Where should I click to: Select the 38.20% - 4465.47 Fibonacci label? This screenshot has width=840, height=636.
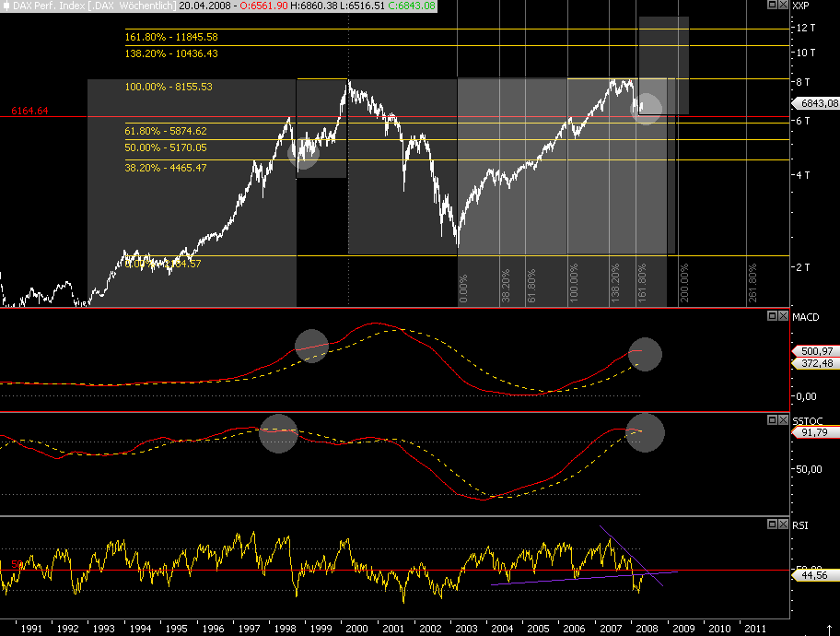tap(166, 168)
